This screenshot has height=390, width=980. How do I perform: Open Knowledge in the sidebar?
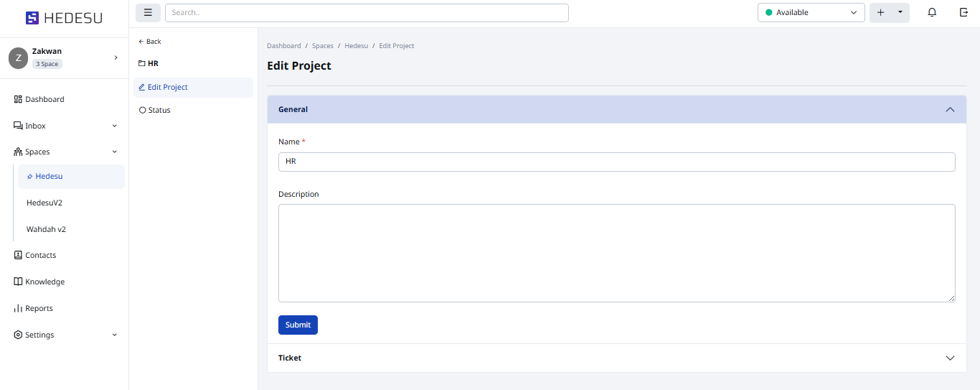(44, 282)
